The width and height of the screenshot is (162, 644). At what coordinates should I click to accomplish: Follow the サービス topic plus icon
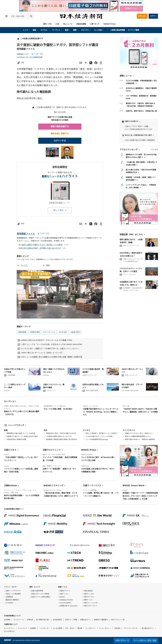(18, 265)
